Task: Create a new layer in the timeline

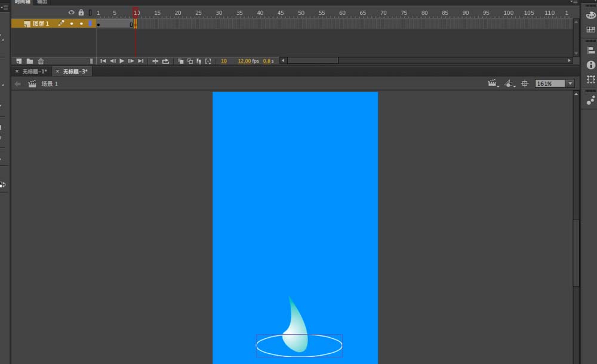Action: tap(19, 61)
